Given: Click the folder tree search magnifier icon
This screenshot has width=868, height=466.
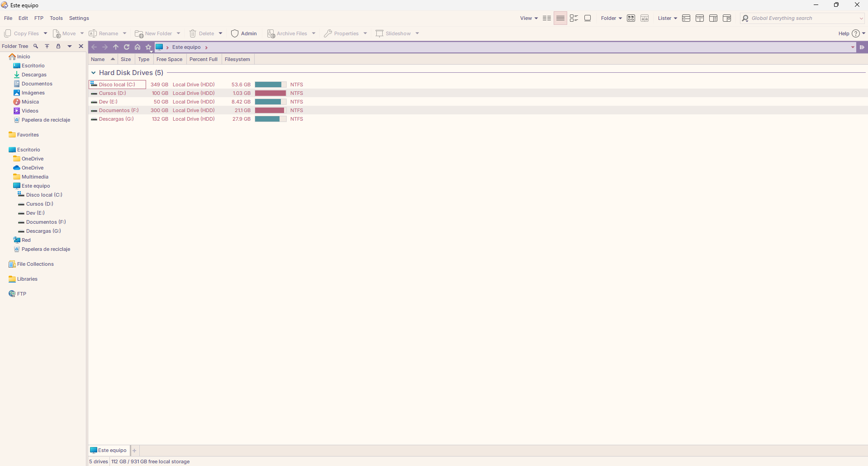Looking at the screenshot, I should [36, 46].
